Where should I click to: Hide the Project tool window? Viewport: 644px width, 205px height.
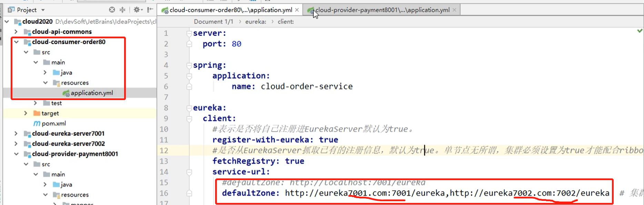pyautogui.click(x=150, y=10)
